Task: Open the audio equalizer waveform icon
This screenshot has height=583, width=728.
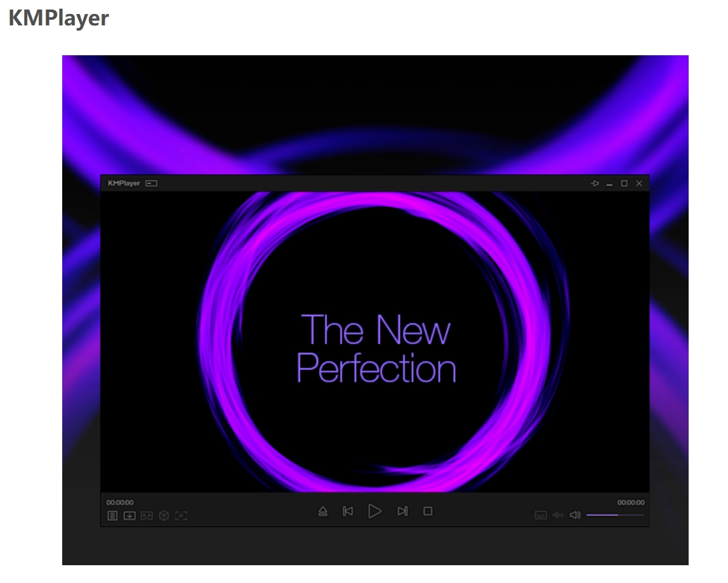Action: (x=558, y=515)
